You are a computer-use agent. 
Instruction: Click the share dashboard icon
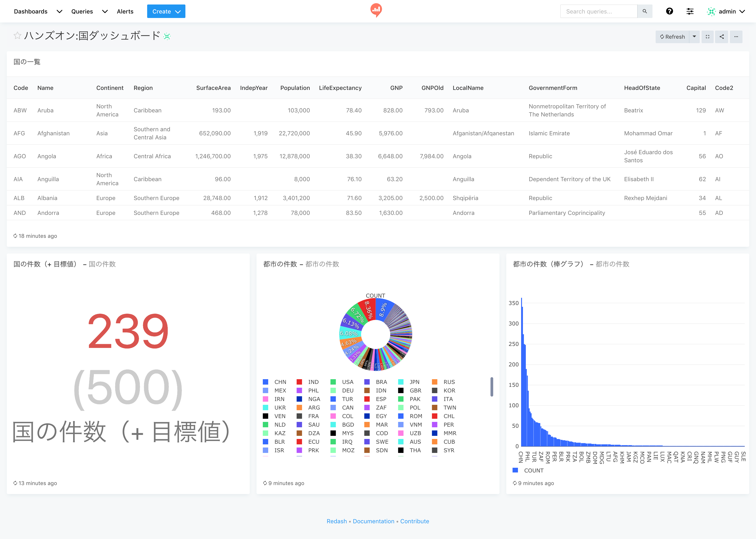click(721, 37)
